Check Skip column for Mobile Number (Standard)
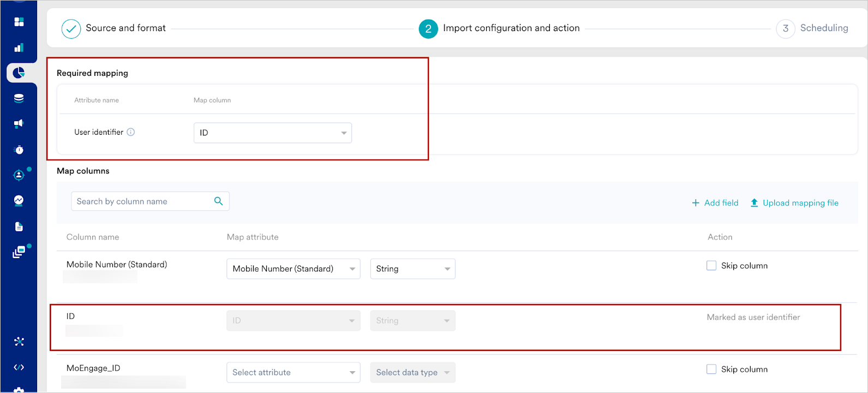This screenshot has height=393, width=868. point(711,266)
